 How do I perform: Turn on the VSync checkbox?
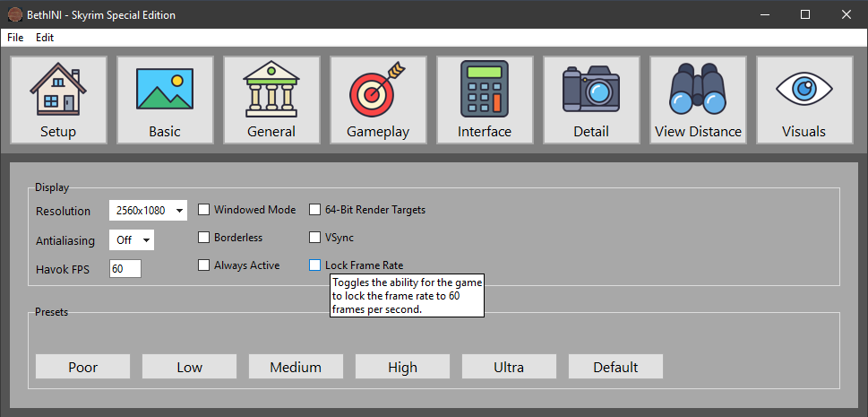[315, 238]
